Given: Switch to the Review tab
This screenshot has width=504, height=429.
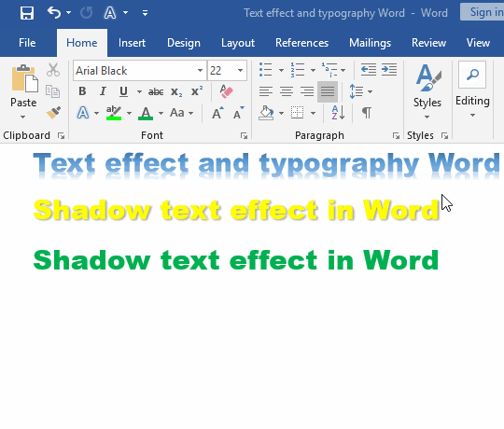Looking at the screenshot, I should pyautogui.click(x=428, y=43).
